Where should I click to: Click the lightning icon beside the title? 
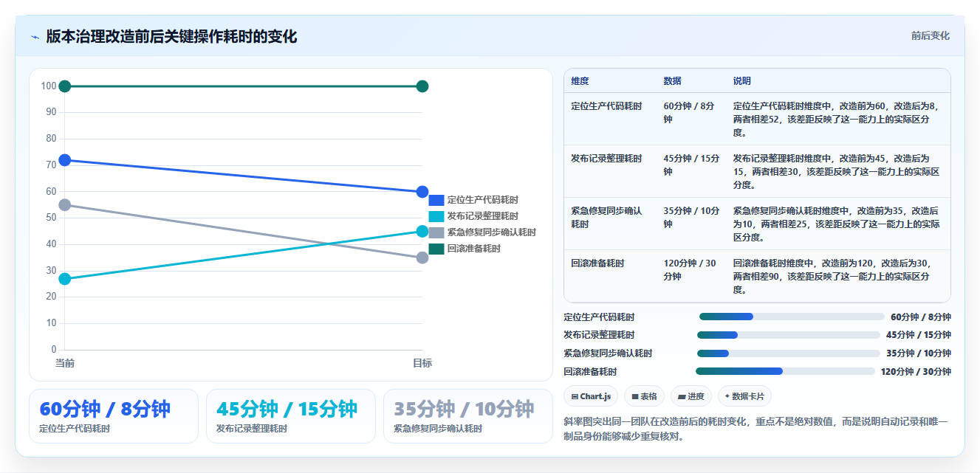tap(35, 37)
